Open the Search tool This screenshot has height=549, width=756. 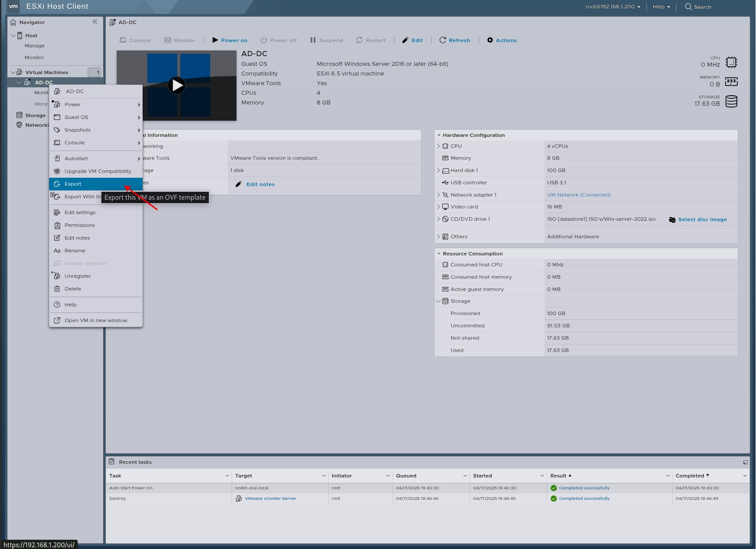tap(698, 7)
